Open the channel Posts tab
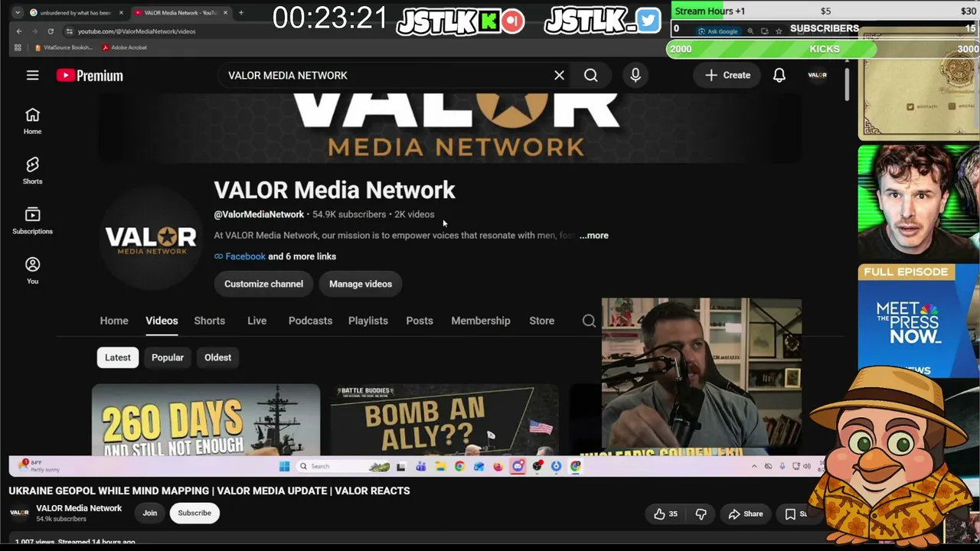 coord(420,321)
